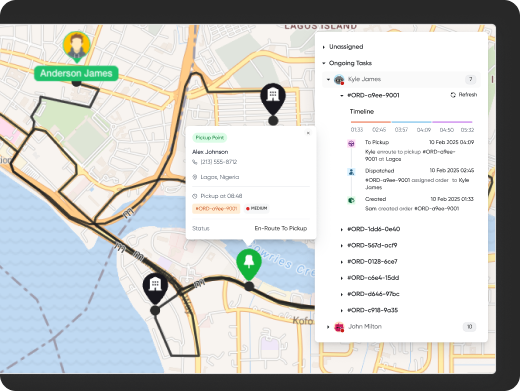520x391 pixels.
Task: Click the En-Route To Pickup status value
Action: [281, 228]
